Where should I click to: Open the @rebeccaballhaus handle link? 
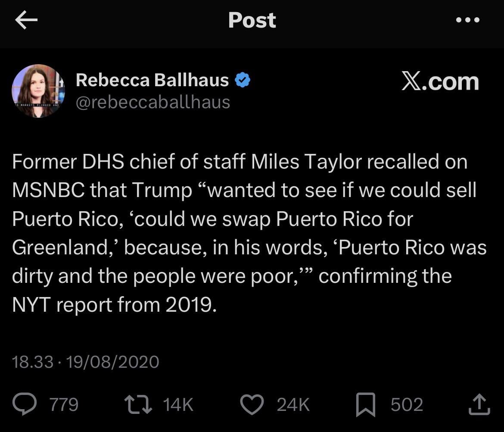153,103
